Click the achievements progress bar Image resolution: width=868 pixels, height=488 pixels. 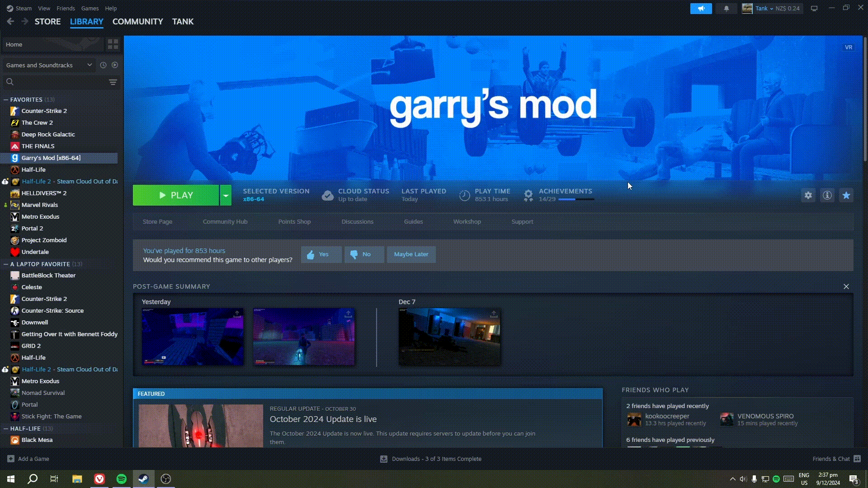tap(576, 199)
